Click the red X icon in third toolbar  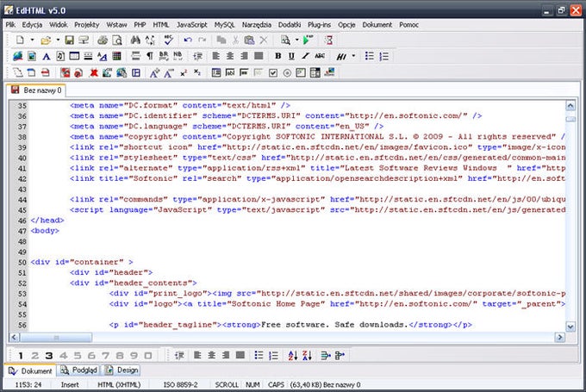tap(93, 72)
